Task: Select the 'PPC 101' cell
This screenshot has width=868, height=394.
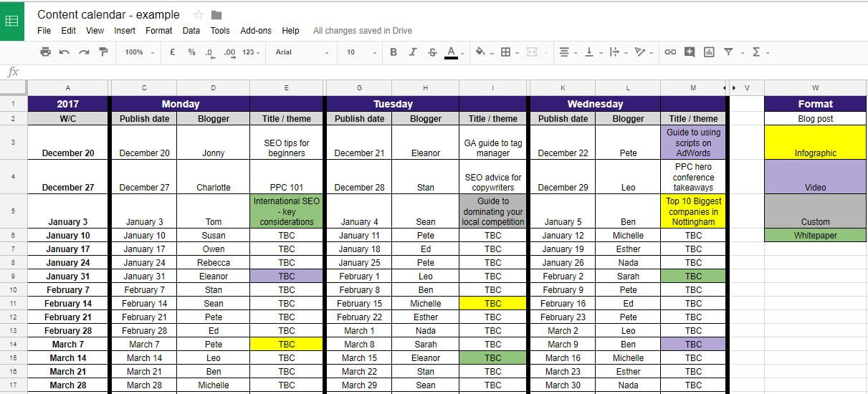Action: (x=287, y=177)
